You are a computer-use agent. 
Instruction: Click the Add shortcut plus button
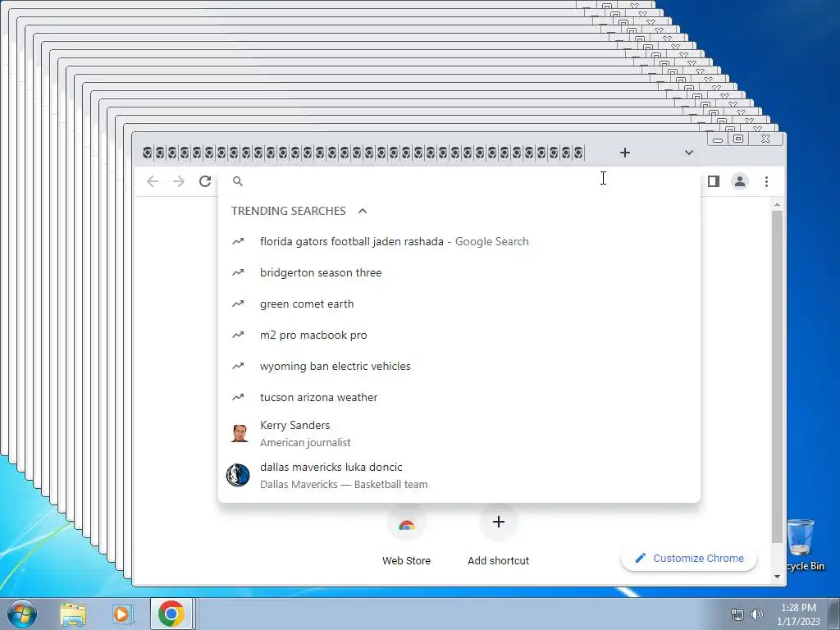[x=498, y=523]
